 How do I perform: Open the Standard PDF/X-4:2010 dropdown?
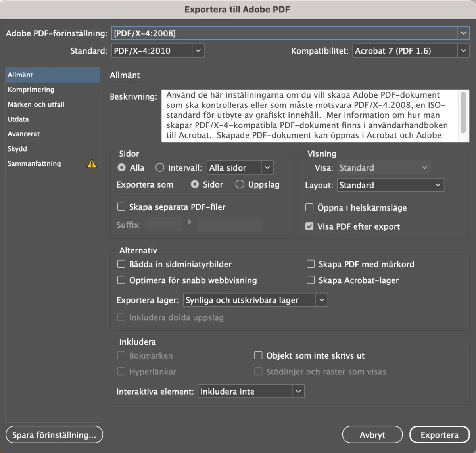click(158, 51)
